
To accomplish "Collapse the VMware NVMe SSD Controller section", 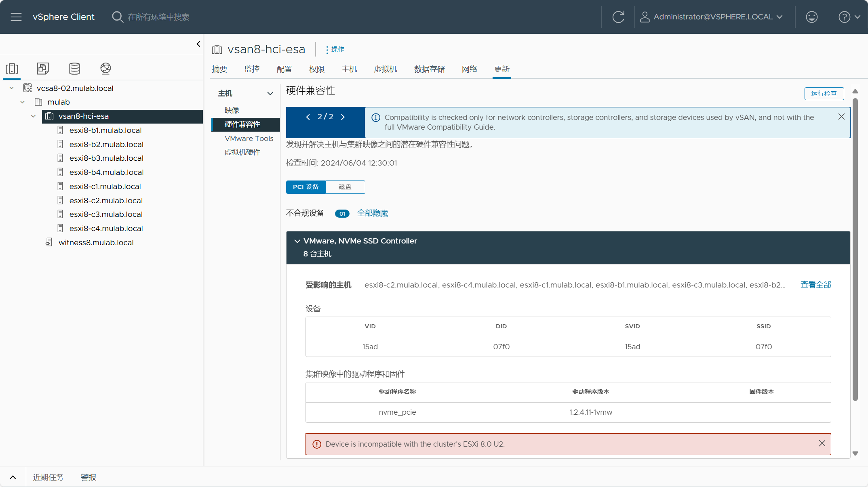I will [x=297, y=241].
